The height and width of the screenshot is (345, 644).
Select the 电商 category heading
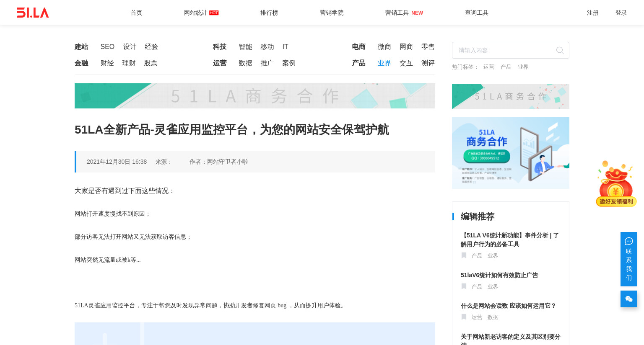(x=358, y=47)
